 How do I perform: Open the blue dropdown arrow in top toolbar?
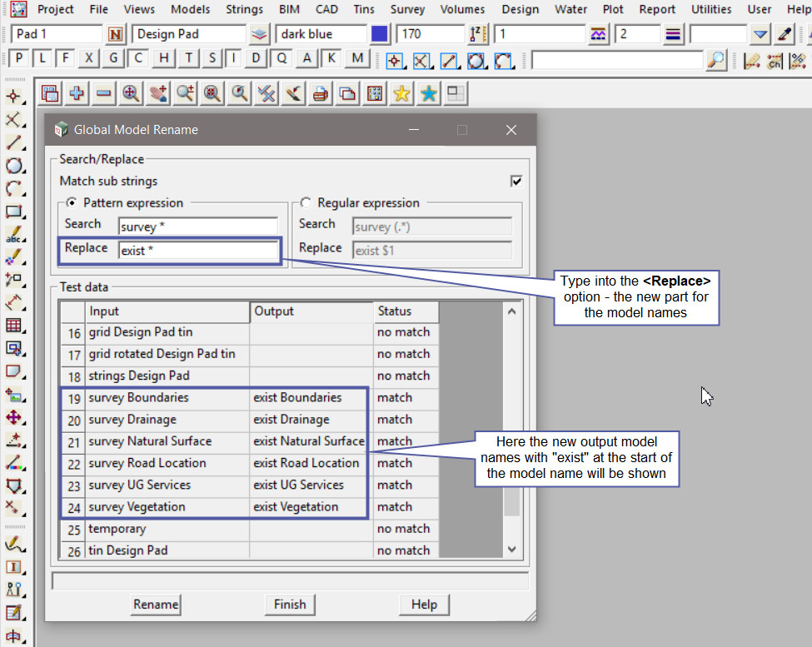pyautogui.click(x=760, y=35)
